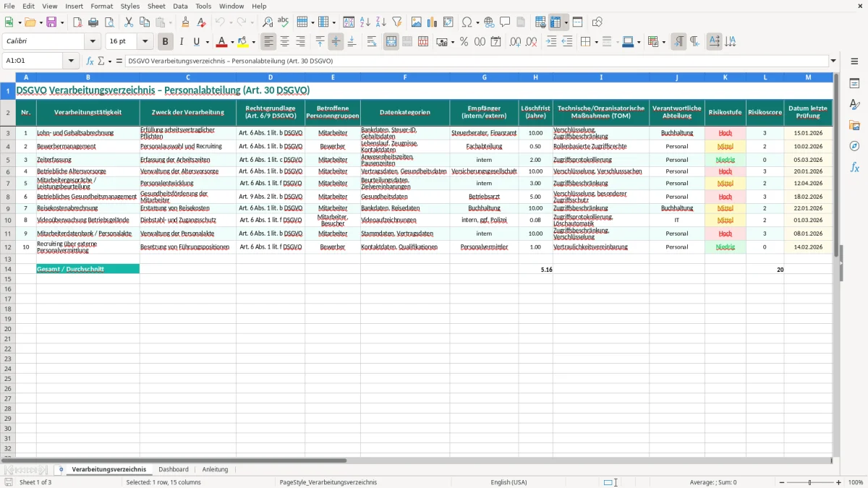Screen dimensions: 868x488
Task: Click the Font Color red swatch
Action: click(222, 42)
